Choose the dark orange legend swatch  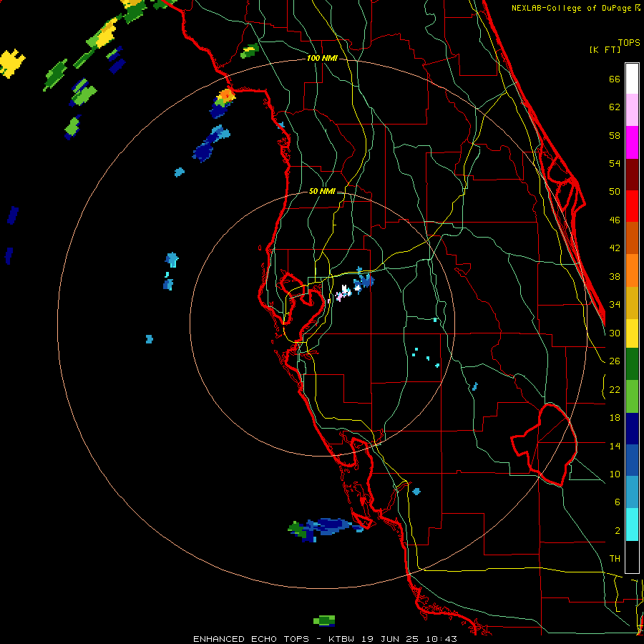tap(632, 238)
